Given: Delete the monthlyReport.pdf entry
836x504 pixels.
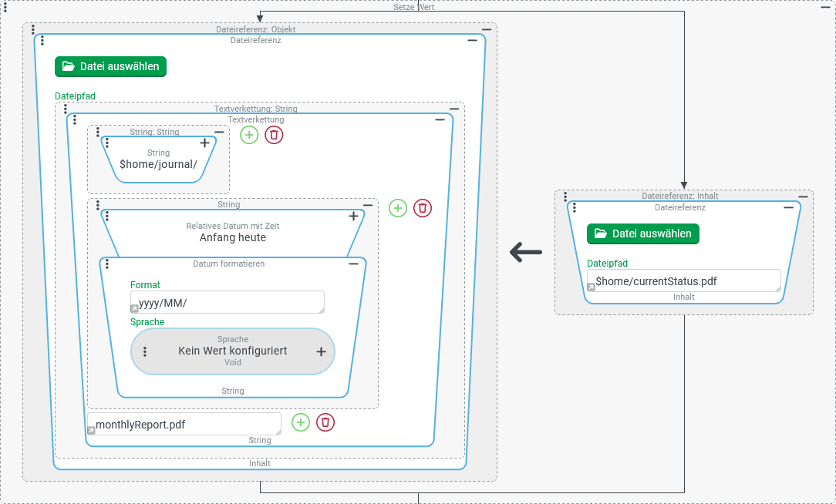Looking at the screenshot, I should pos(325,422).
